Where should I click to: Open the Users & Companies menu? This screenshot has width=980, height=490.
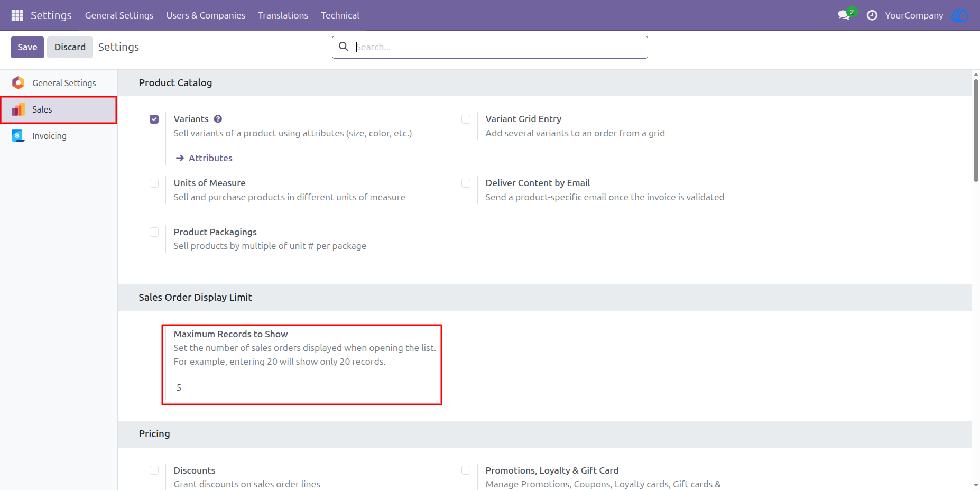pos(206,15)
